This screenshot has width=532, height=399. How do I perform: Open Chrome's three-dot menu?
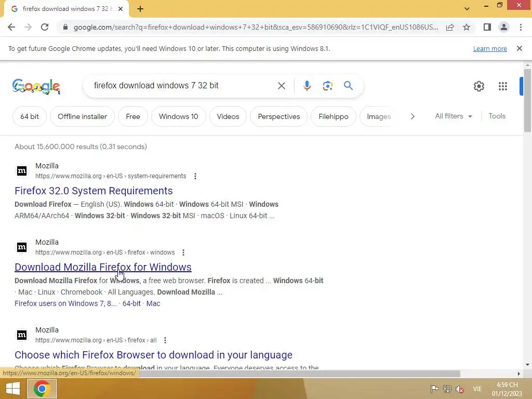[521, 27]
